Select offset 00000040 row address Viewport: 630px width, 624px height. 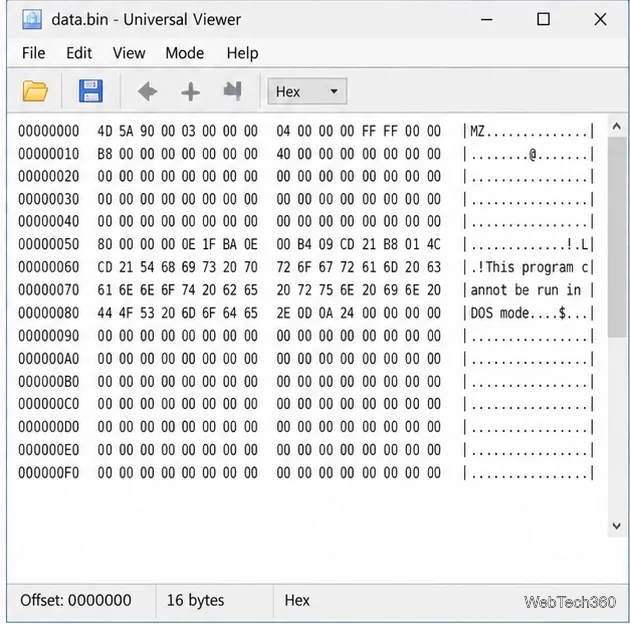[x=49, y=221]
